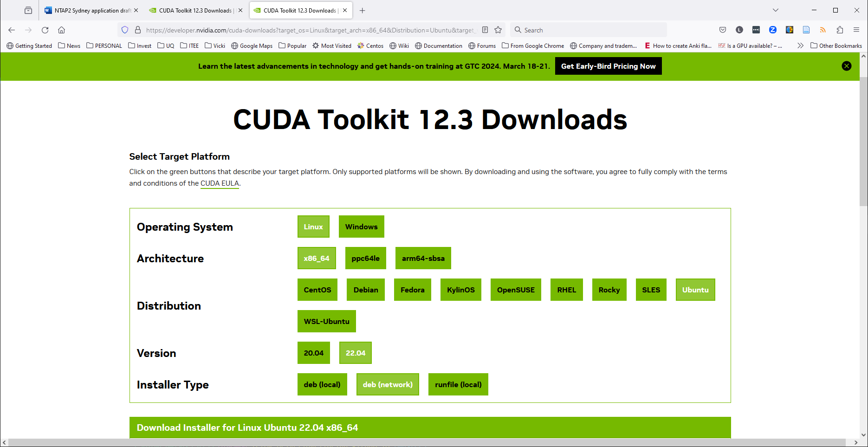Open a new tab
Image resolution: width=868 pixels, height=447 pixels.
[363, 10]
